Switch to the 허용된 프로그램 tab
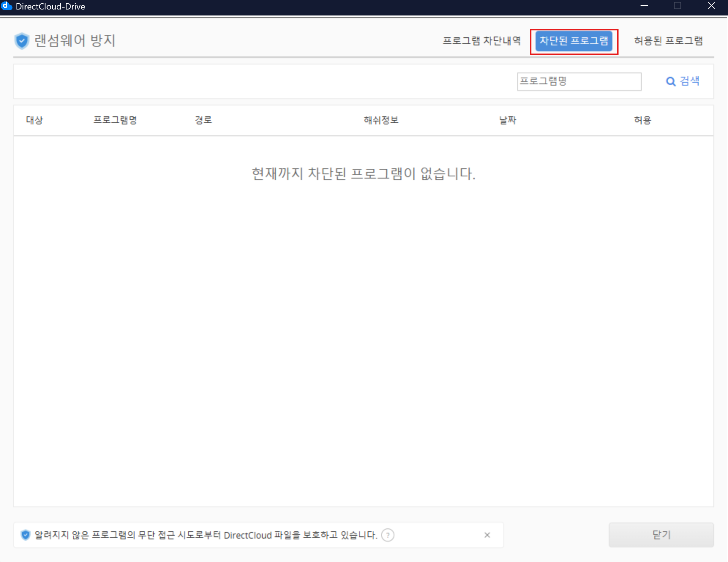728x562 pixels. [x=668, y=41]
